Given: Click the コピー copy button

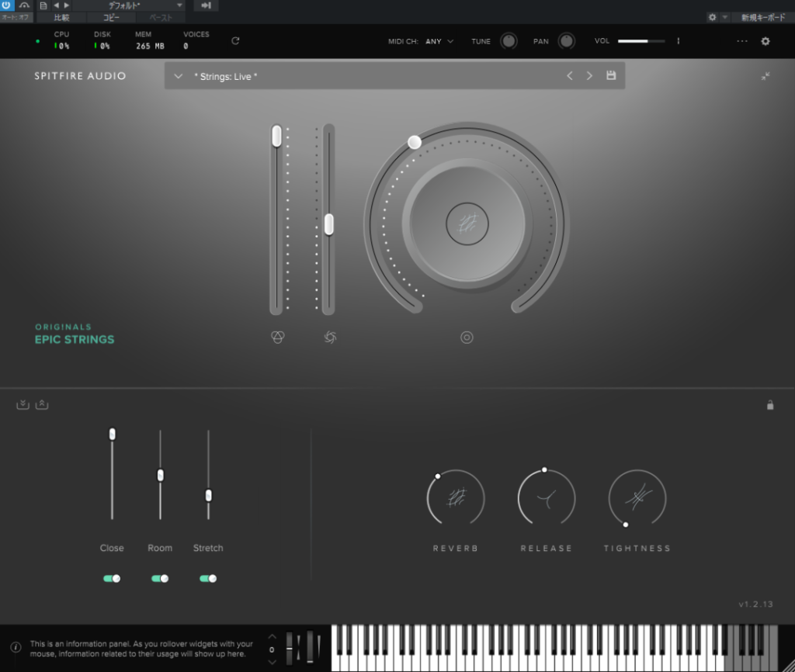Looking at the screenshot, I should [111, 17].
